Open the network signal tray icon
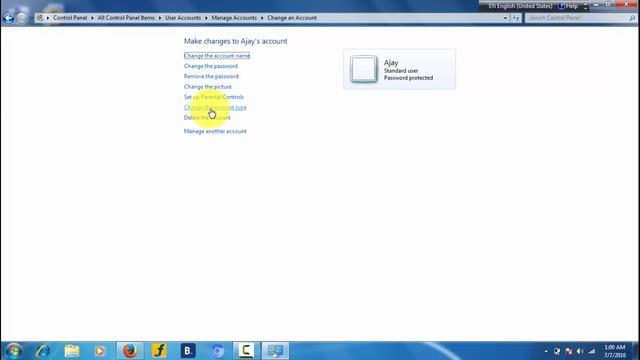Image resolution: width=640 pixels, height=360 pixels. 592,351
